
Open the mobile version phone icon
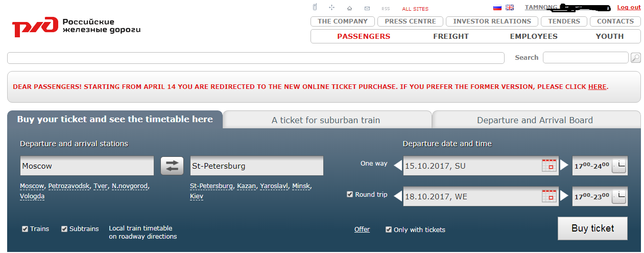pos(315,7)
